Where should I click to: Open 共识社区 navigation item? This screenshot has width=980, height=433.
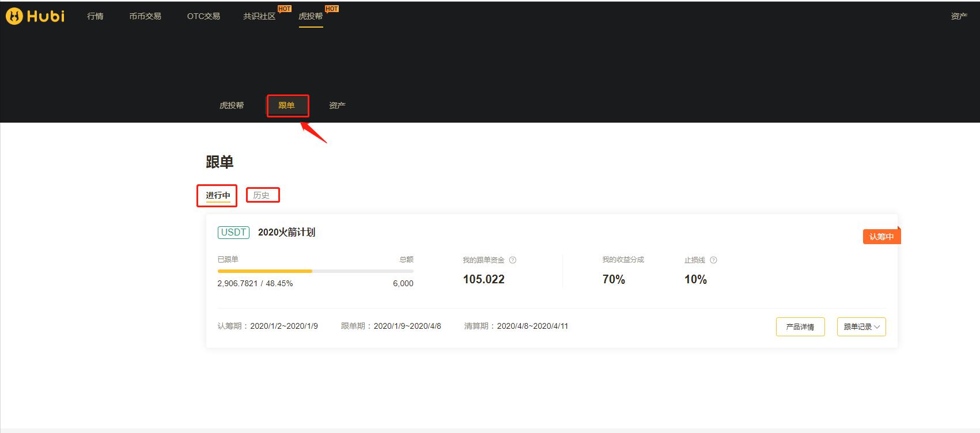click(259, 16)
